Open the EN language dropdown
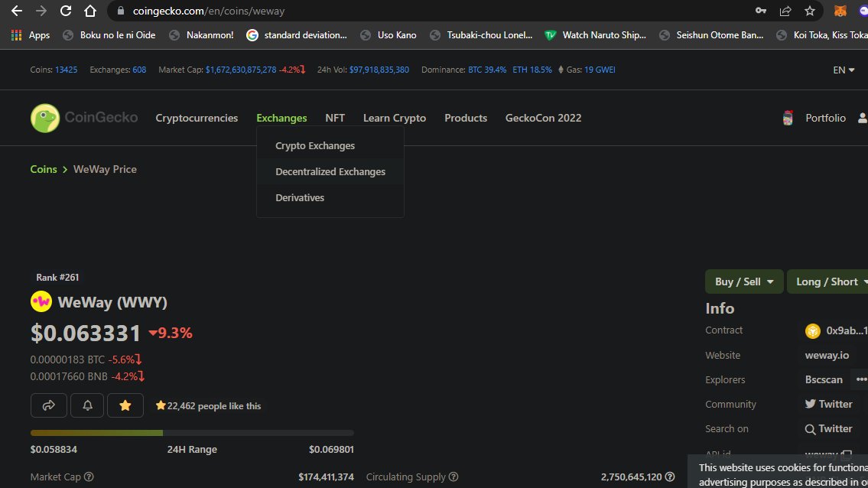Image resolution: width=868 pixels, height=488 pixels. pyautogui.click(x=844, y=70)
